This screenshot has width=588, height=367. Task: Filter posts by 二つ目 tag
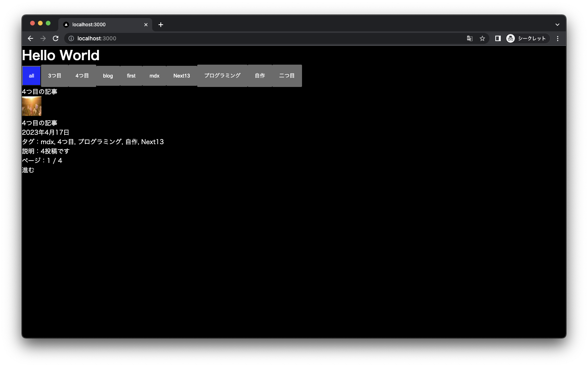(x=287, y=76)
